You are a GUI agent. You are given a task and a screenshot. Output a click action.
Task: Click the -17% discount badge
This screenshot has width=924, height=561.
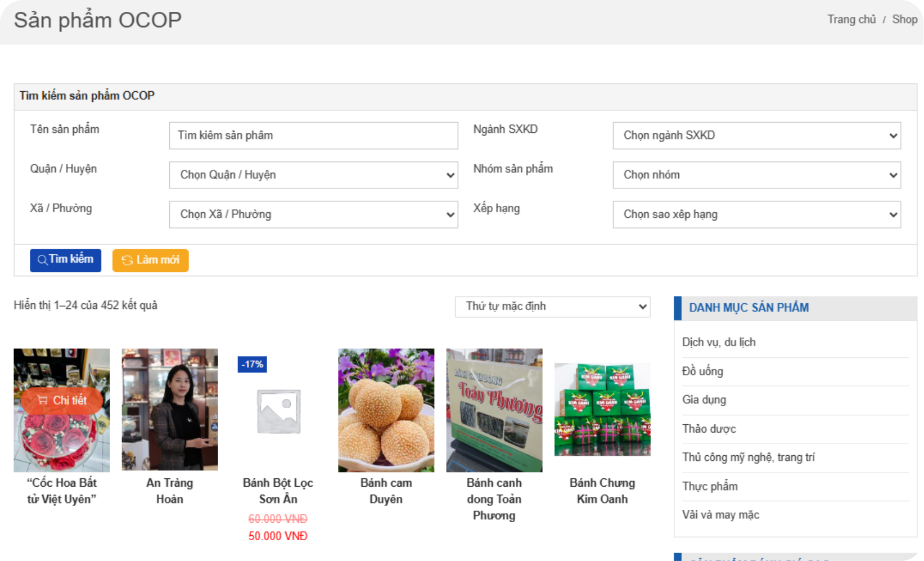[252, 365]
